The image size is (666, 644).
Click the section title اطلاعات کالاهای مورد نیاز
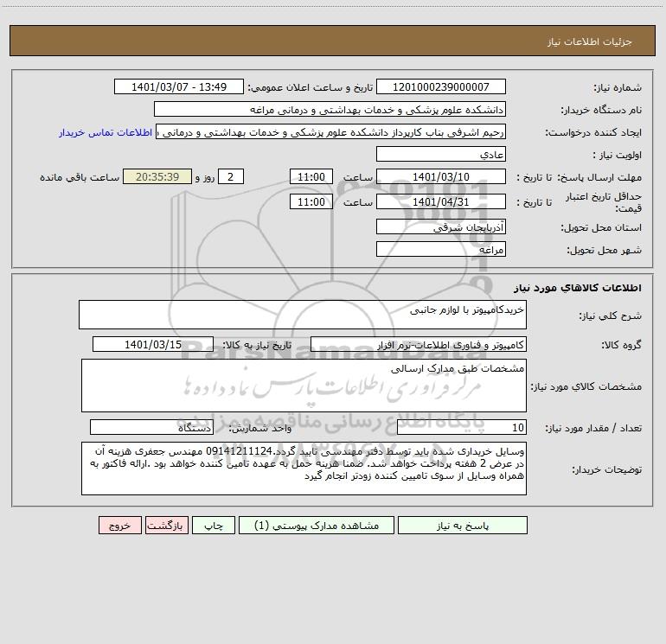click(x=578, y=288)
